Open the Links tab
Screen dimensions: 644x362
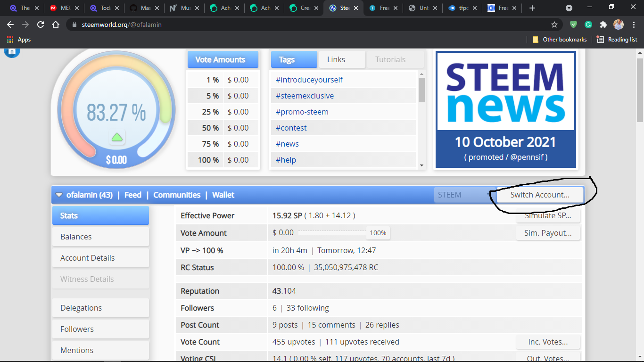pos(342,59)
